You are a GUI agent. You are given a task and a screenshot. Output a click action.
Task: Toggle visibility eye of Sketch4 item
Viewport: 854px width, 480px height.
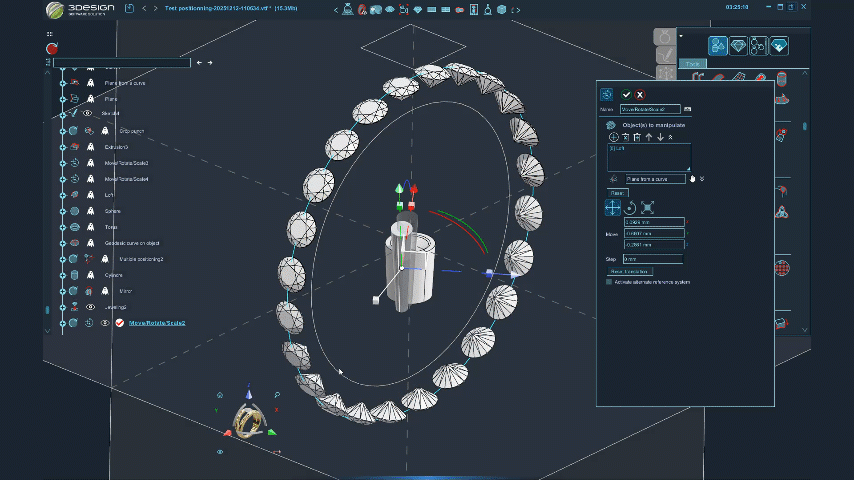point(88,114)
